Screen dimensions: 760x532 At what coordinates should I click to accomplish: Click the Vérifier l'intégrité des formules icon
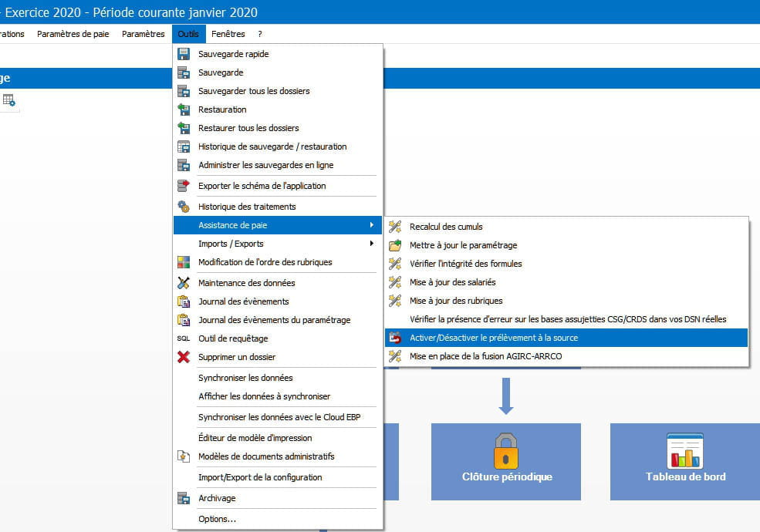(x=395, y=264)
